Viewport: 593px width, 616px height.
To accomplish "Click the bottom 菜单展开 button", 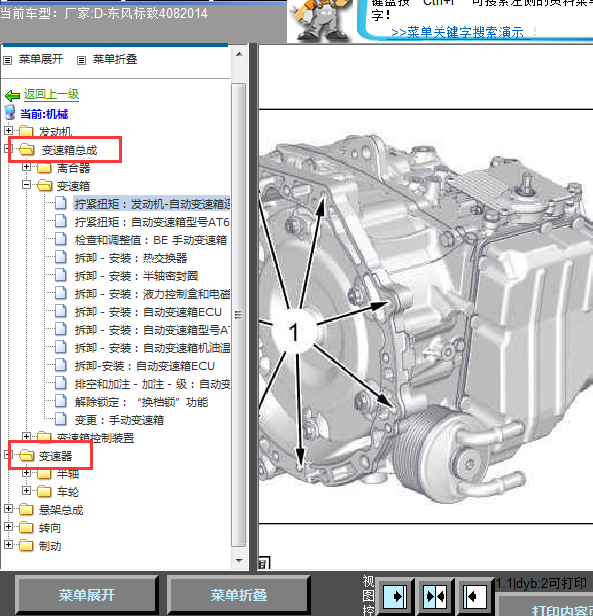I will click(x=87, y=595).
